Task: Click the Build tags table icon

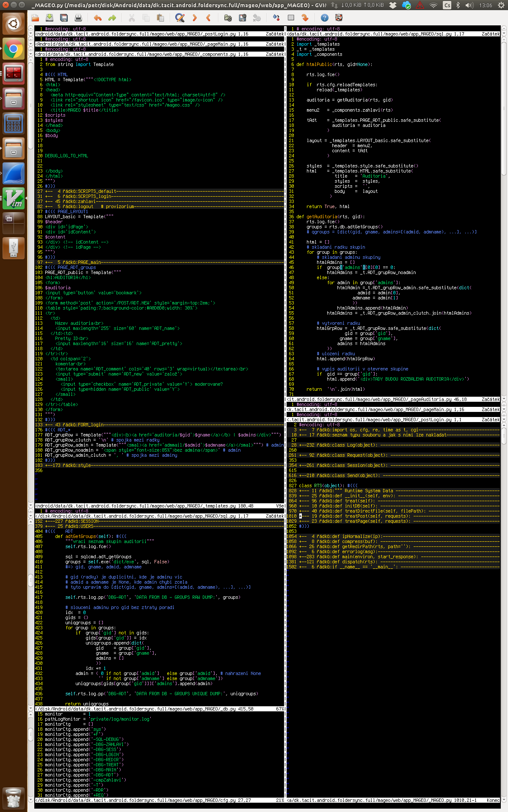Action: point(291,18)
